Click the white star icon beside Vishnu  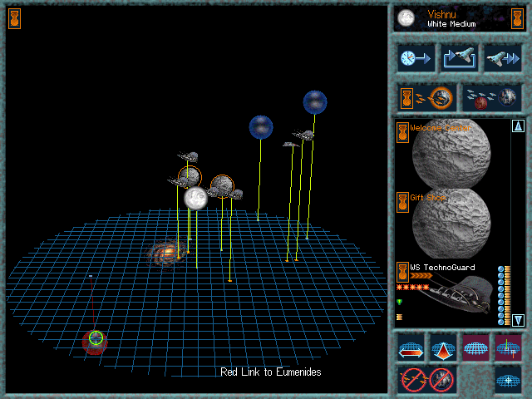click(406, 18)
